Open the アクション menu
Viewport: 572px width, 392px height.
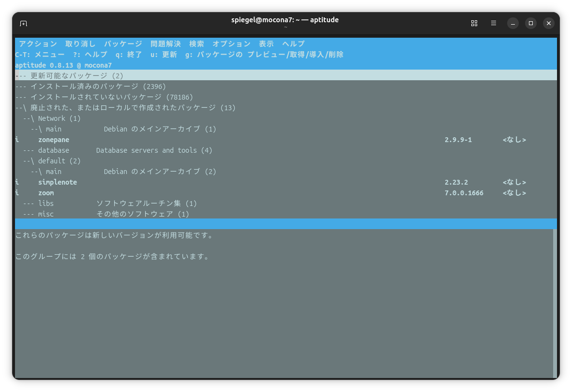[38, 44]
